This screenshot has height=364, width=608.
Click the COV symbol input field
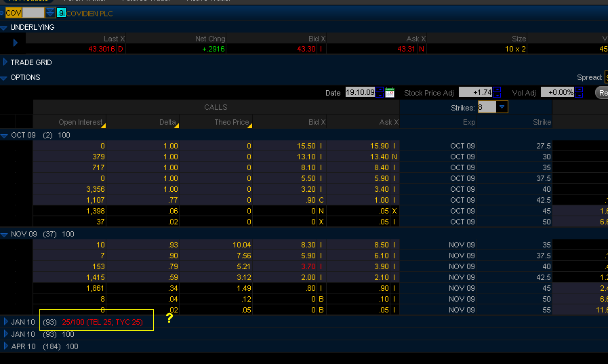[25, 13]
